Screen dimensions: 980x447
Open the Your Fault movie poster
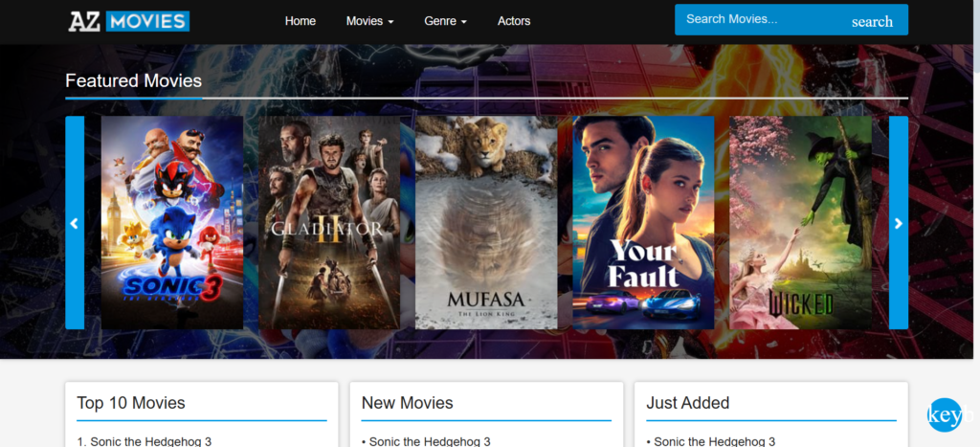point(643,223)
